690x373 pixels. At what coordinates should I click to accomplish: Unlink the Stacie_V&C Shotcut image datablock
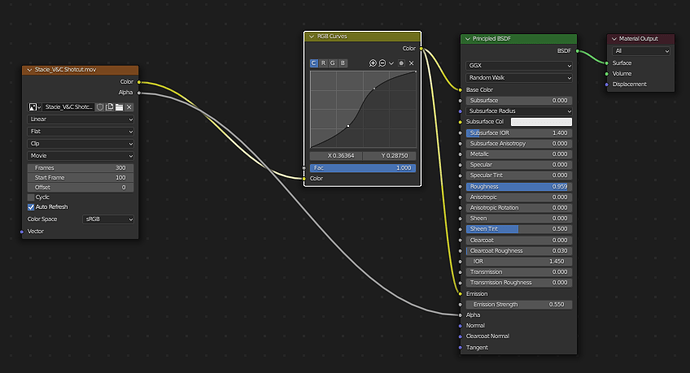point(129,107)
